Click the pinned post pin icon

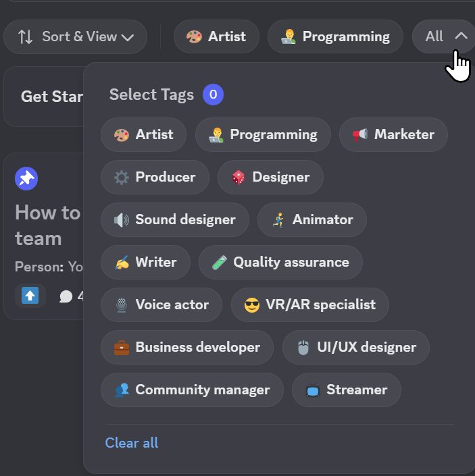(26, 178)
